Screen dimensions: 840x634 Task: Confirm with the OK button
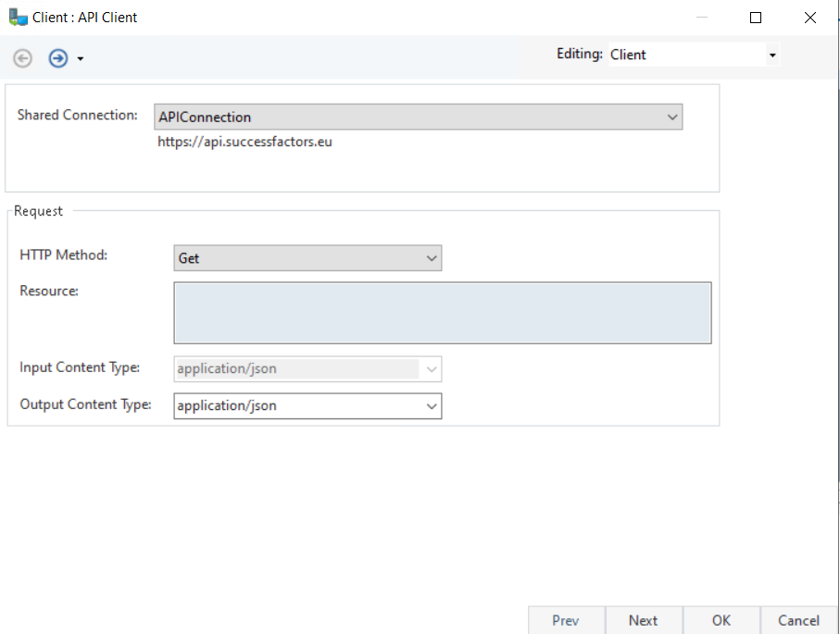721,620
